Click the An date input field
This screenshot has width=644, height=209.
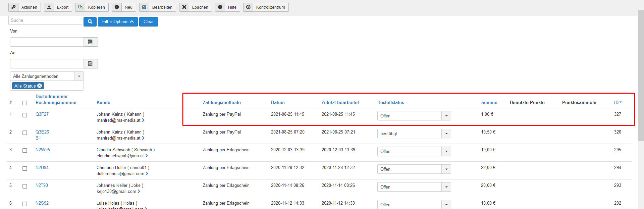point(47,64)
